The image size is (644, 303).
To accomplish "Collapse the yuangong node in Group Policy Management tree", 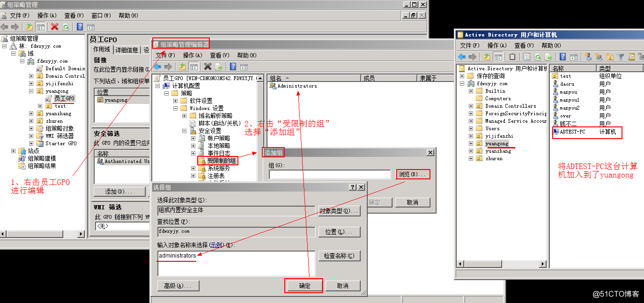I will pyautogui.click(x=31, y=91).
